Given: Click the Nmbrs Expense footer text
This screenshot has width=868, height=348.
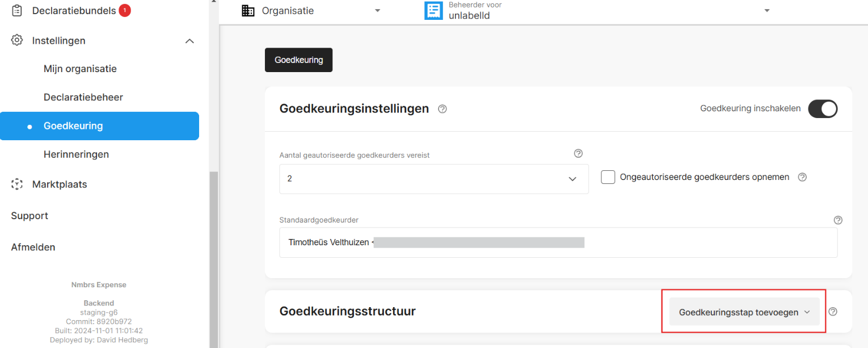Looking at the screenshot, I should click(x=99, y=285).
